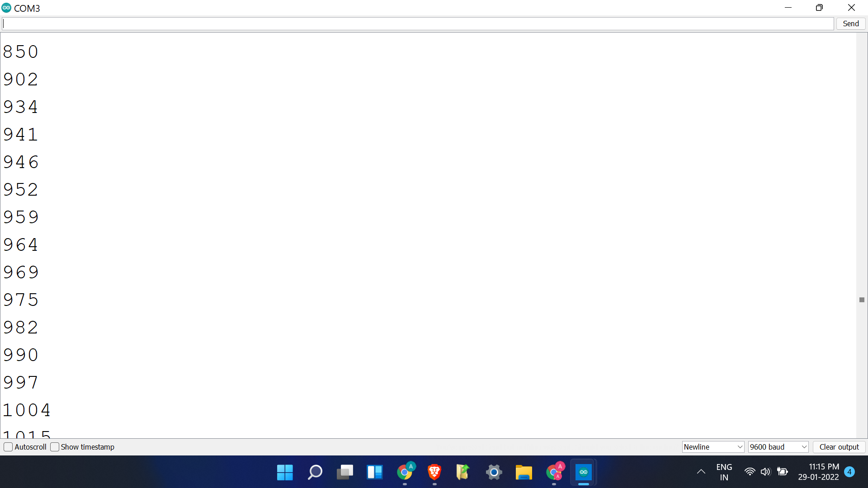The height and width of the screenshot is (488, 868).
Task: Click the vertical scrollbar thumb in the output
Action: (862, 300)
